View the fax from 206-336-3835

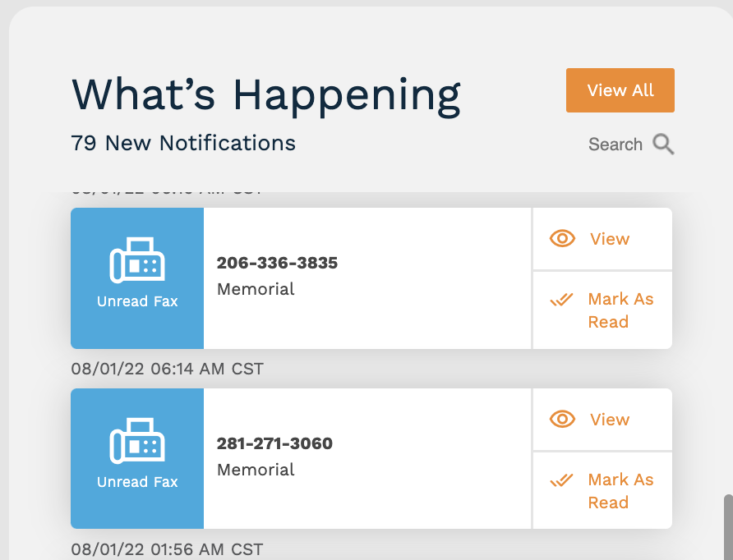602,239
